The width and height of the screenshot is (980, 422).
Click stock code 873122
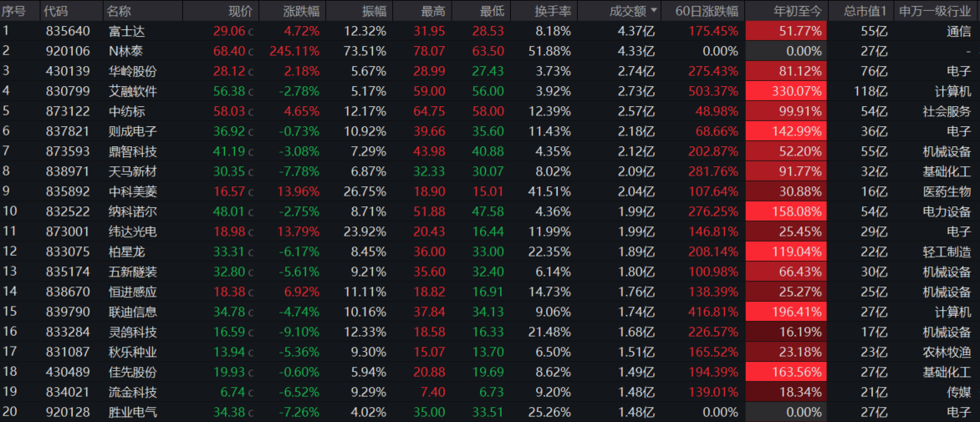tap(68, 111)
